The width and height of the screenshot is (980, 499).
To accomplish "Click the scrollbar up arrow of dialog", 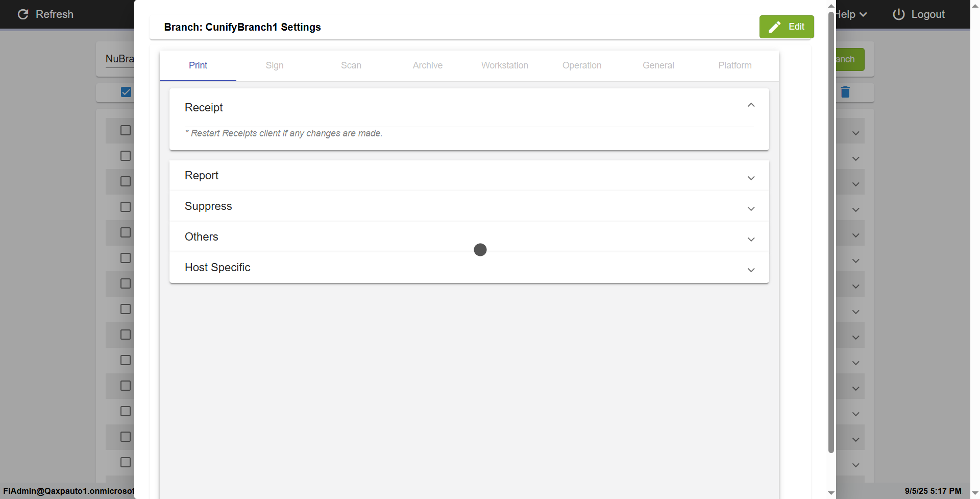I will [x=831, y=6].
